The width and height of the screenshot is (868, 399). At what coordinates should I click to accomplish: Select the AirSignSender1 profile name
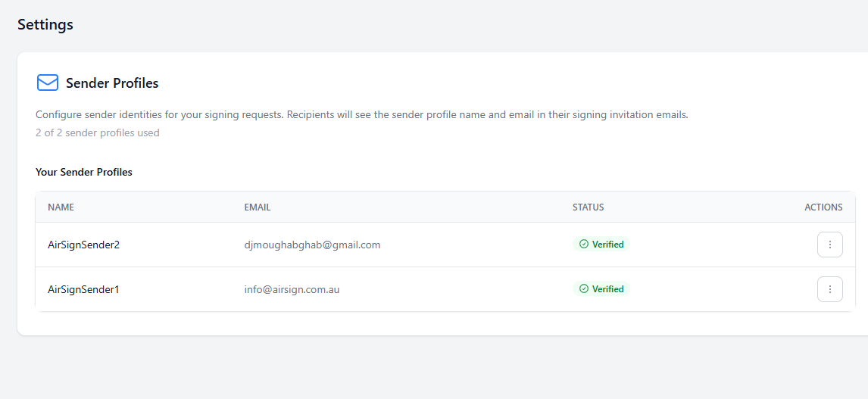coord(83,289)
